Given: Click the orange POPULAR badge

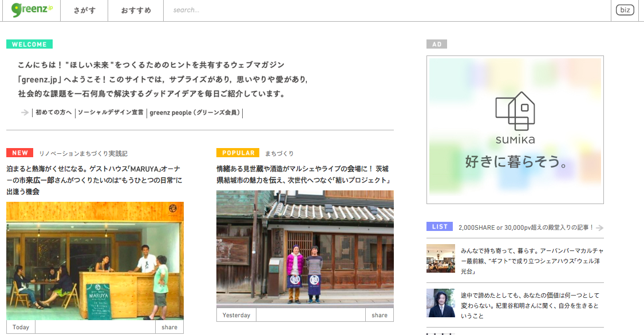Looking at the screenshot, I should pos(237,153).
